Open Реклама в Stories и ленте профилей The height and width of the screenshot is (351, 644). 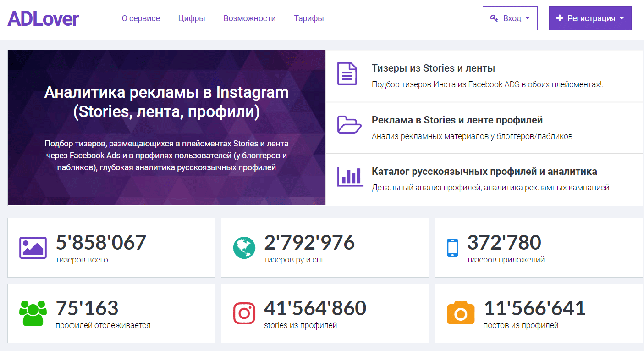tap(457, 120)
